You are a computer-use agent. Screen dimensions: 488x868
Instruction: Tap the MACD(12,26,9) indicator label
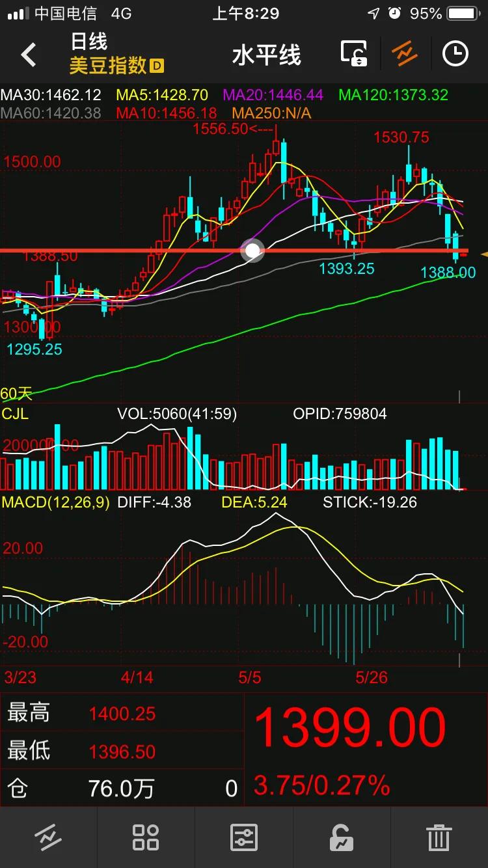pos(56,502)
